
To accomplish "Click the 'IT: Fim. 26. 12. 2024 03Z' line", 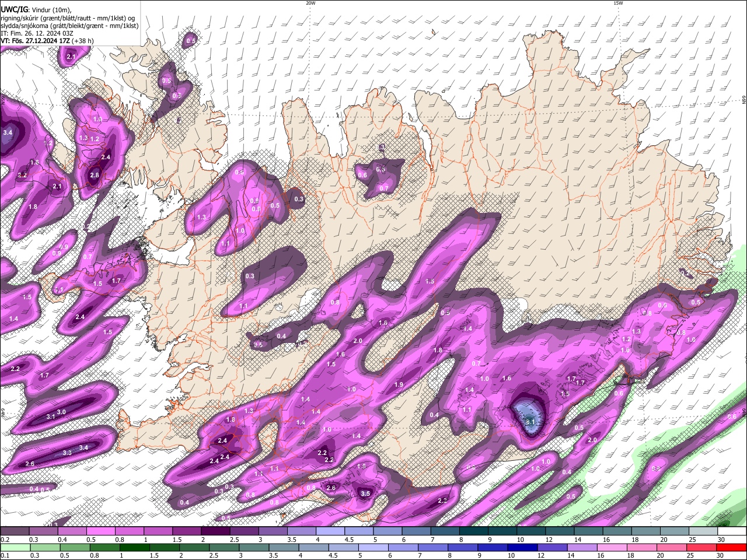I will (37, 34).
